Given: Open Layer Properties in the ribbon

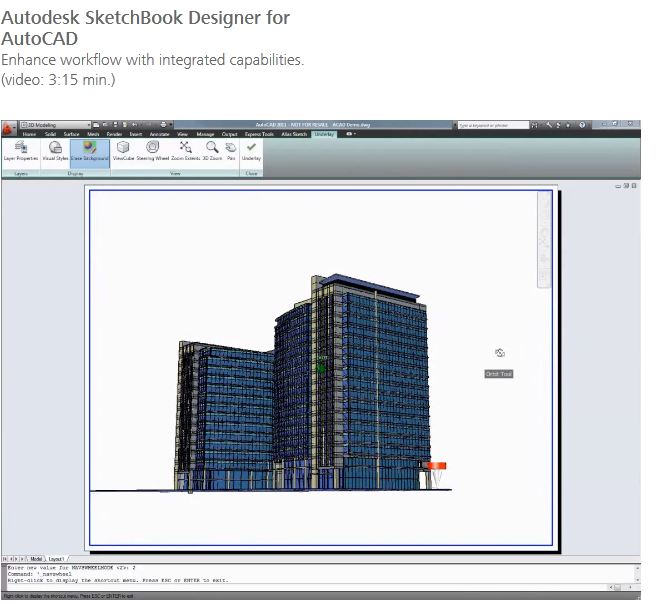Looking at the screenshot, I should 21,151.
